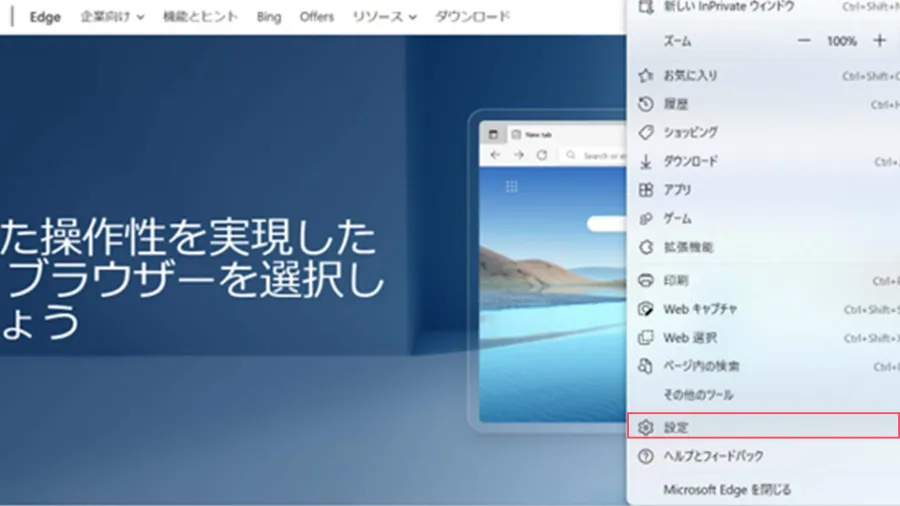Click the browser mockup image on the page

pyautogui.click(x=548, y=270)
